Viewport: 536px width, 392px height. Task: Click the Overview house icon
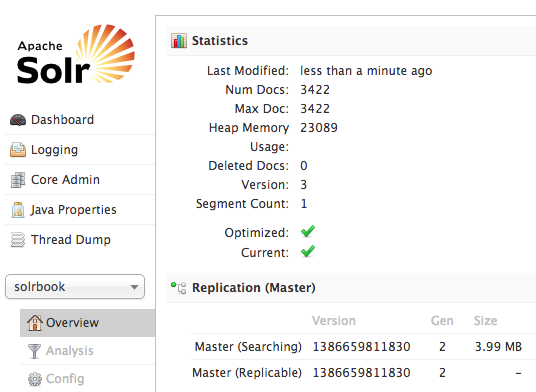coord(35,322)
